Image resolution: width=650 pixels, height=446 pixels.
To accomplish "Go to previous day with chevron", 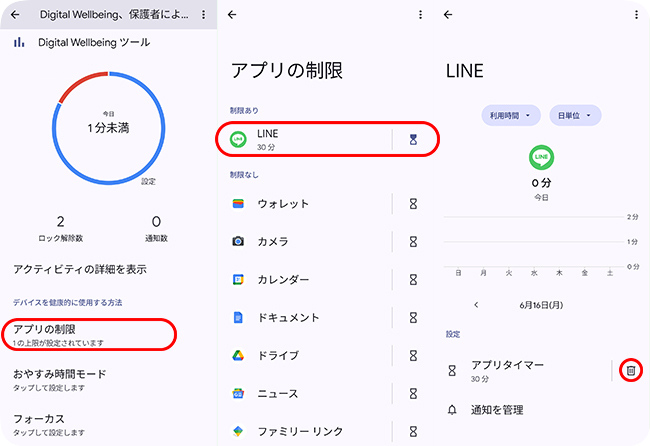I will (x=476, y=305).
